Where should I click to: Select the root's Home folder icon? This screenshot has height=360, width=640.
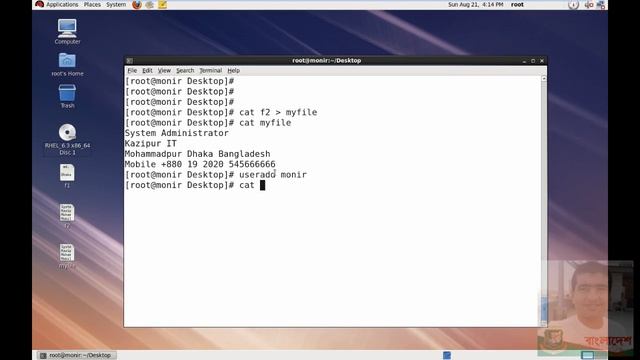(x=67, y=64)
